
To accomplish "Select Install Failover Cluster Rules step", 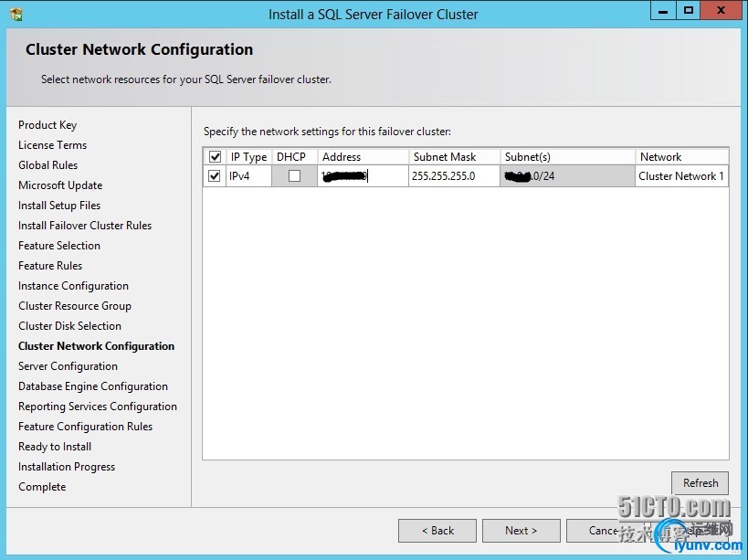I will pyautogui.click(x=85, y=225).
